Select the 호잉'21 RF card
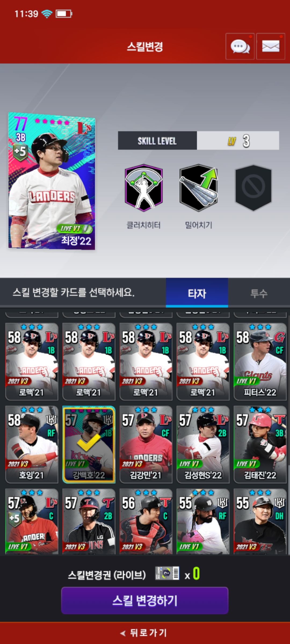290x644 pixels. [32, 444]
